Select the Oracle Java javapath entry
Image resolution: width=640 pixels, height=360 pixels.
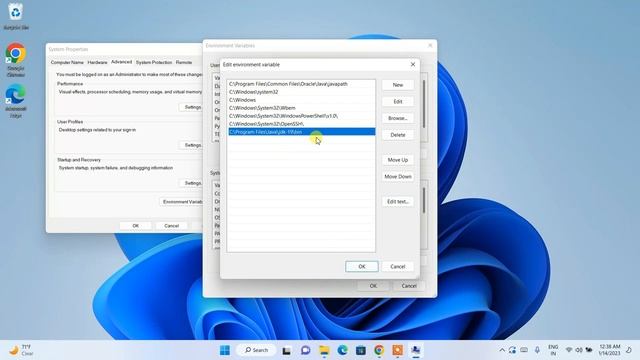coord(301,84)
